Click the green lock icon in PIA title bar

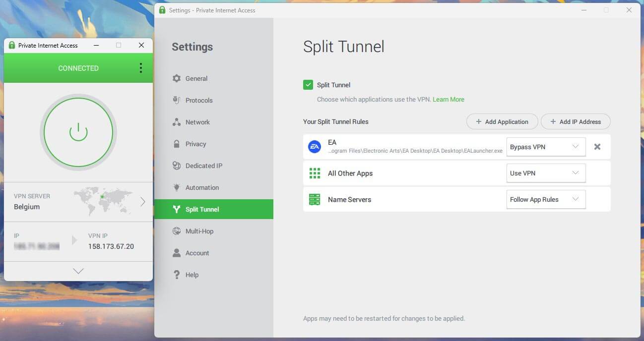[12, 45]
